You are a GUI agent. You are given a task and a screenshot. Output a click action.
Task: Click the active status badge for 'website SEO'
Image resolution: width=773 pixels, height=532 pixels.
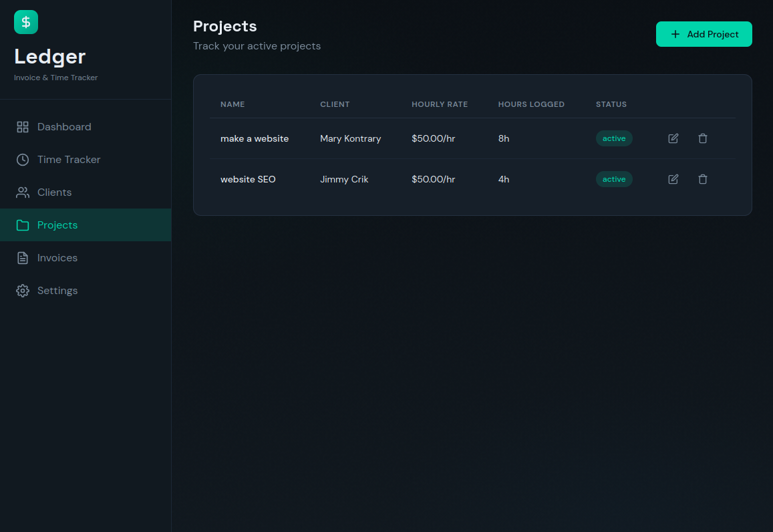click(x=614, y=180)
